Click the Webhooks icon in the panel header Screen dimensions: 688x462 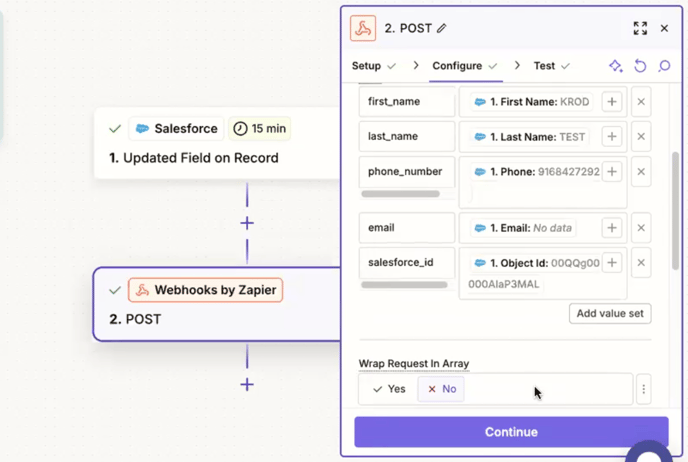pos(362,29)
